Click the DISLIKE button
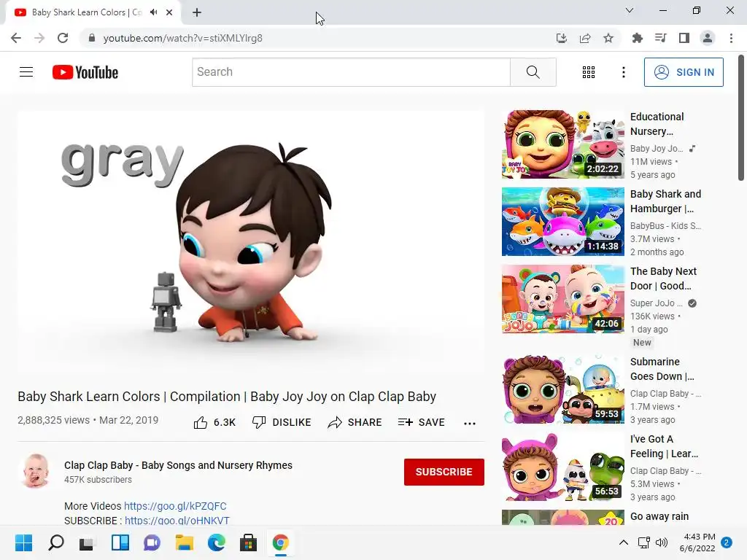 [x=282, y=422]
